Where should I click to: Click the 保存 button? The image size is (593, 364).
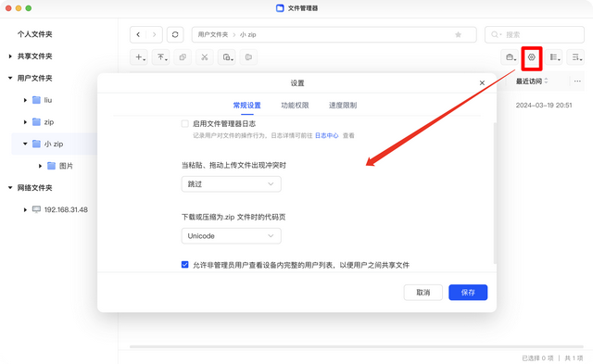(x=468, y=293)
